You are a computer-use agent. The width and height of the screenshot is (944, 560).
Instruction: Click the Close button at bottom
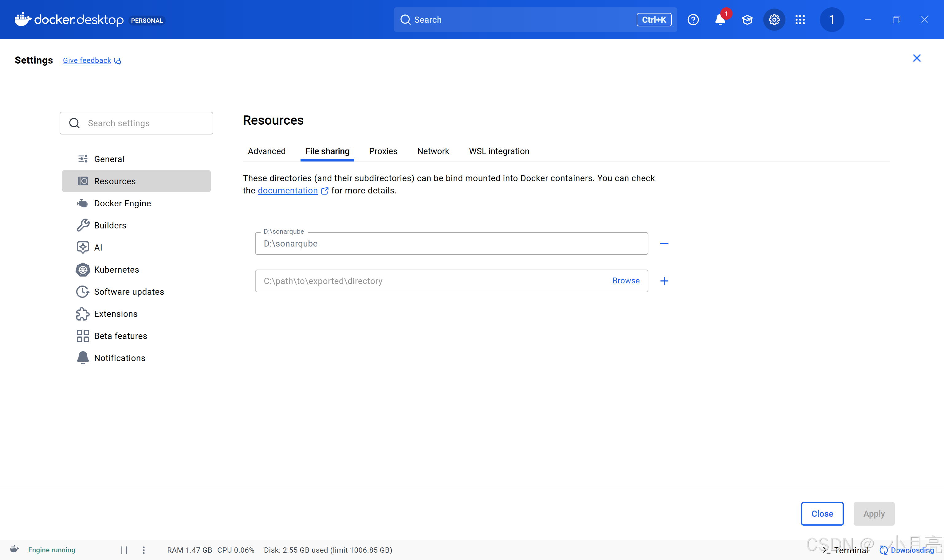pyautogui.click(x=822, y=514)
